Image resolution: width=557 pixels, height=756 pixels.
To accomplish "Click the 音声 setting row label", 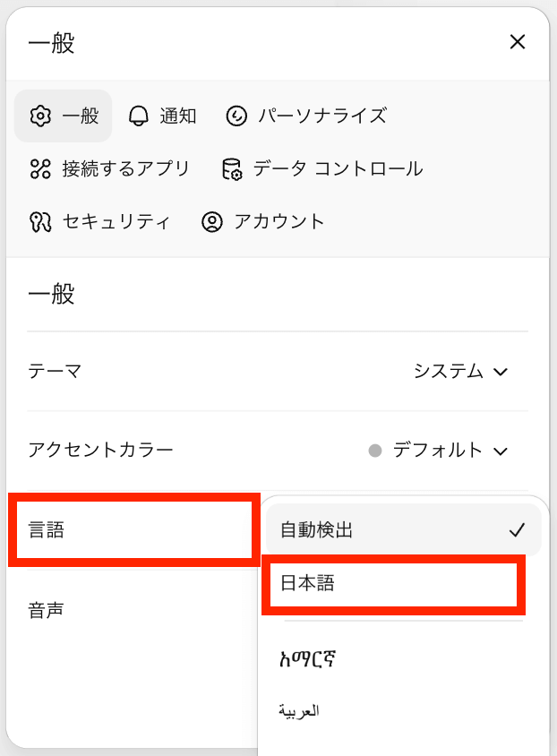I will tap(47, 610).
